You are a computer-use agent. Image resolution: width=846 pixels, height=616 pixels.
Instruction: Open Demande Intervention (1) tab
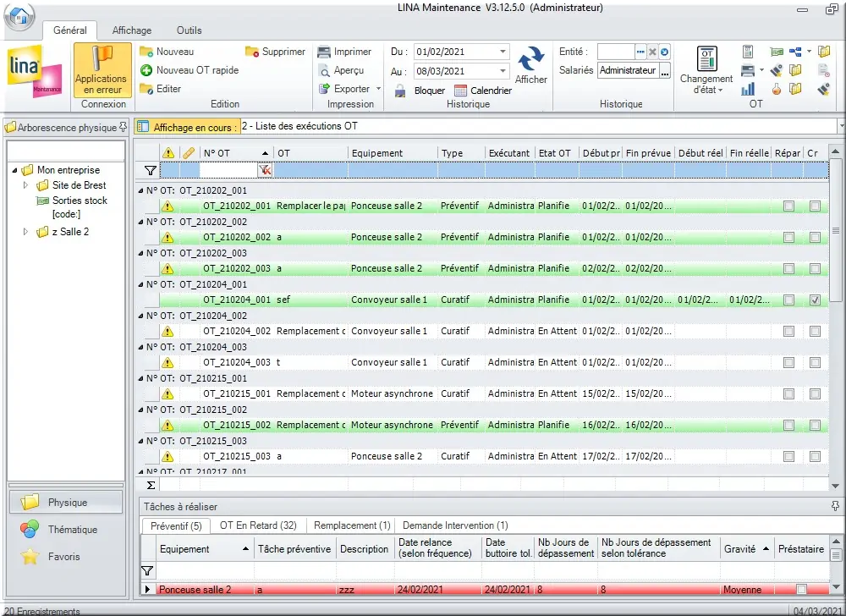[455, 525]
